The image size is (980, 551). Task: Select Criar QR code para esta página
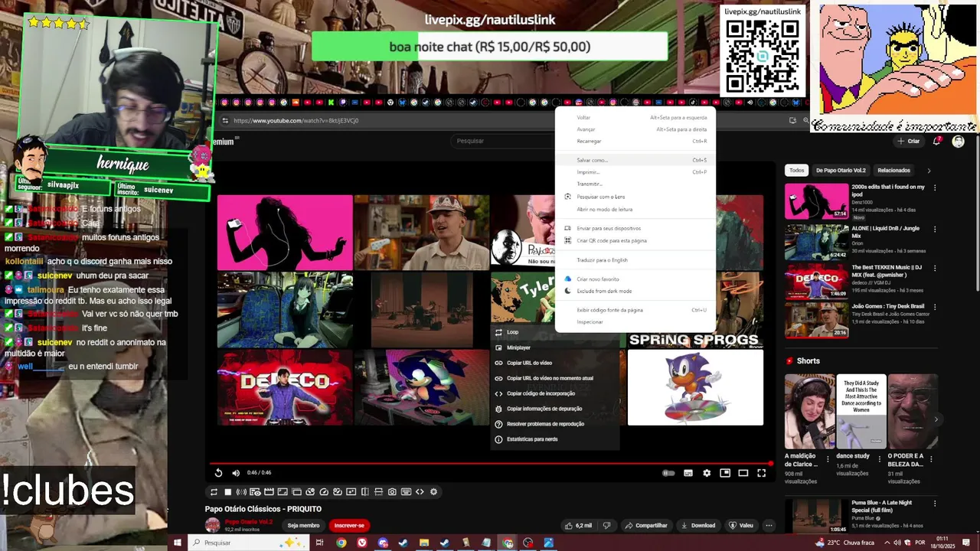pyautogui.click(x=635, y=240)
